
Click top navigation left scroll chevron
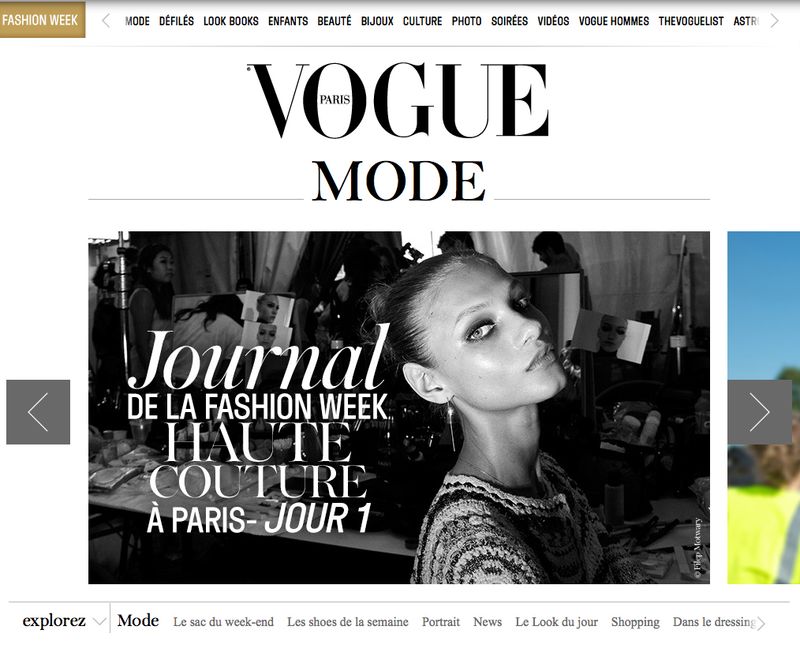106,21
